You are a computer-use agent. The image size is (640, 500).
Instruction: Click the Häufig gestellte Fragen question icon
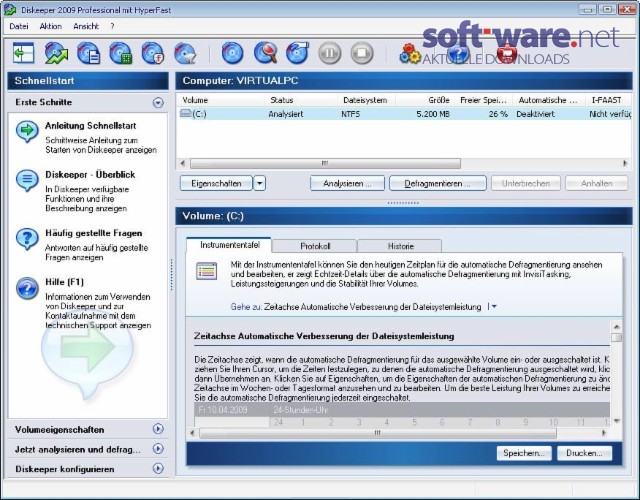[x=27, y=239]
